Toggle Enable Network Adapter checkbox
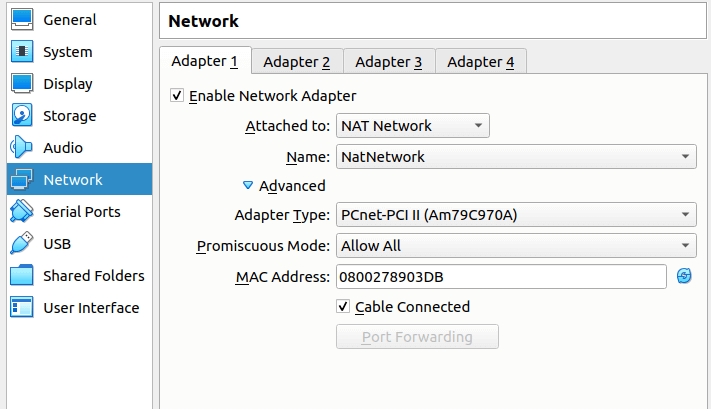The width and height of the screenshot is (711, 409). click(x=177, y=96)
